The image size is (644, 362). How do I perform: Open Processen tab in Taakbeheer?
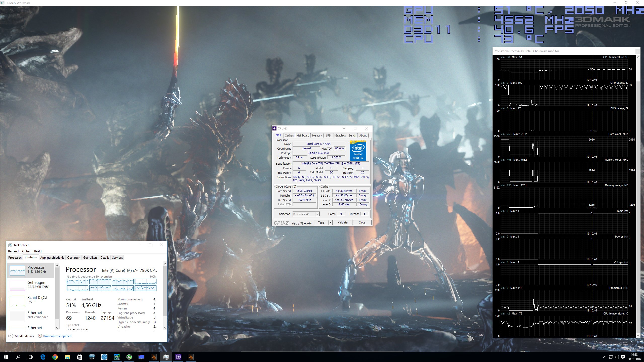tap(15, 258)
